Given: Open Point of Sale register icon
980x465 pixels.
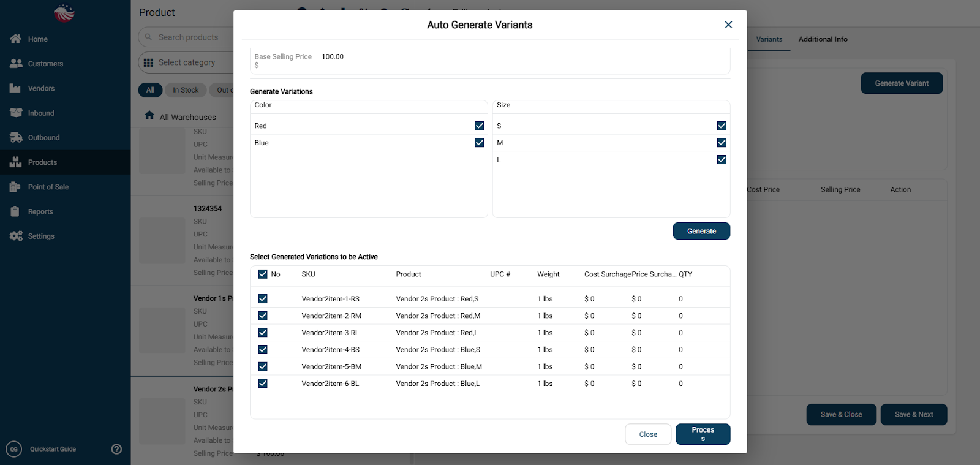Looking at the screenshot, I should coord(16,187).
